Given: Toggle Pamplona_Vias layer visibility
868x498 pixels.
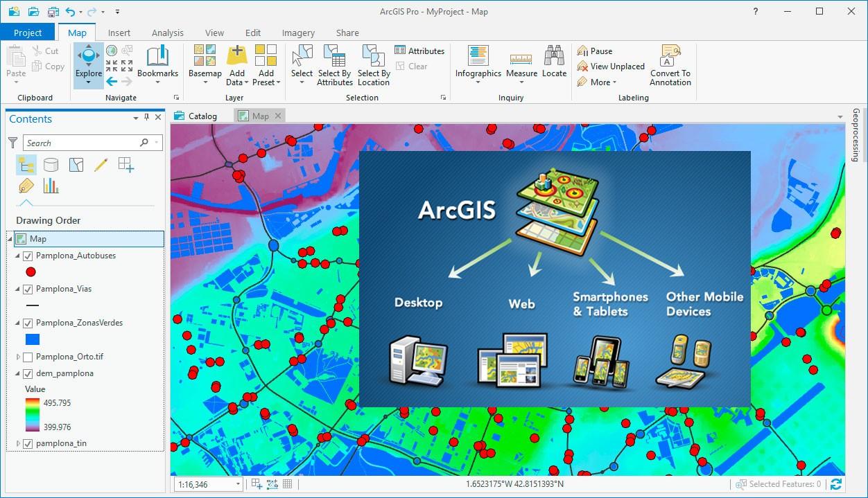Looking at the screenshot, I should coord(28,290).
